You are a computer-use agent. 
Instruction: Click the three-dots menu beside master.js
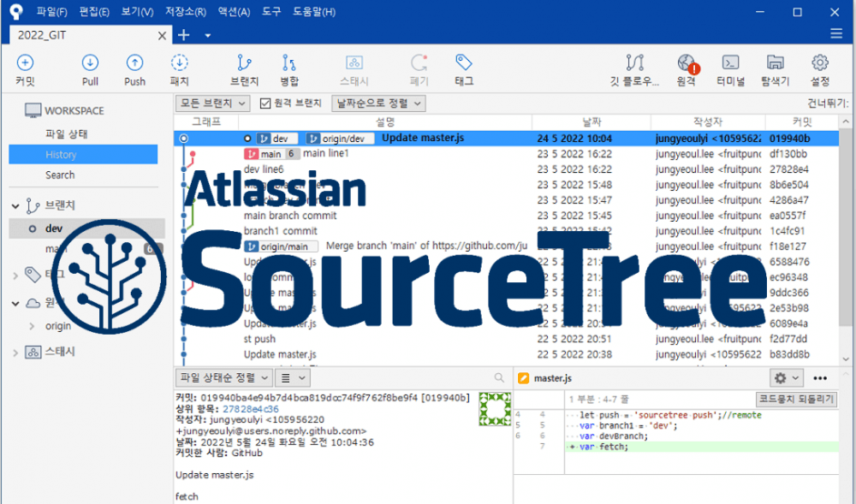[x=820, y=378]
